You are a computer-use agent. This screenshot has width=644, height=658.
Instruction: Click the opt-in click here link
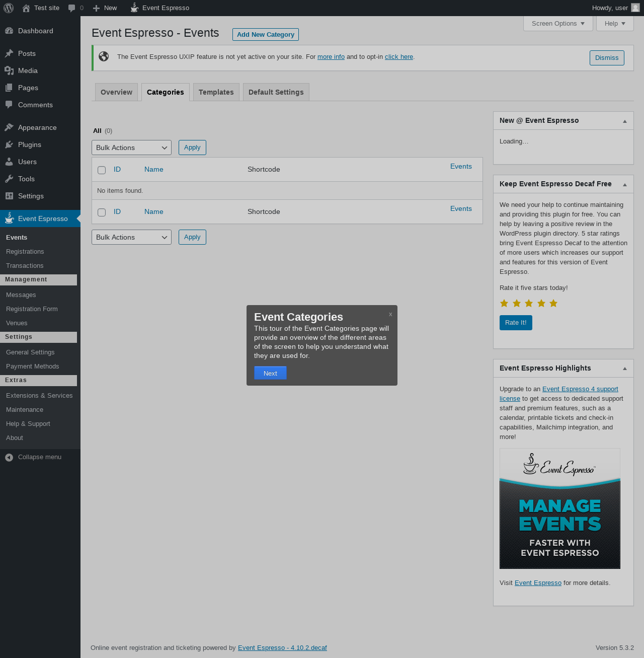click(399, 57)
